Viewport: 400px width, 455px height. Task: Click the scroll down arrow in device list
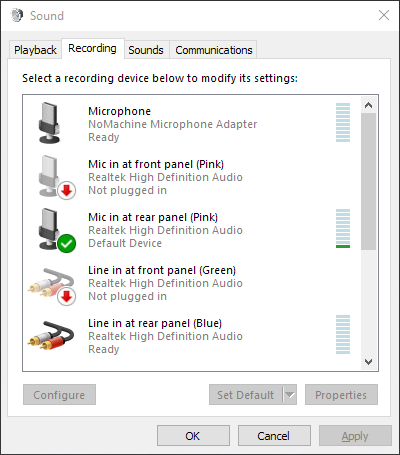[368, 361]
